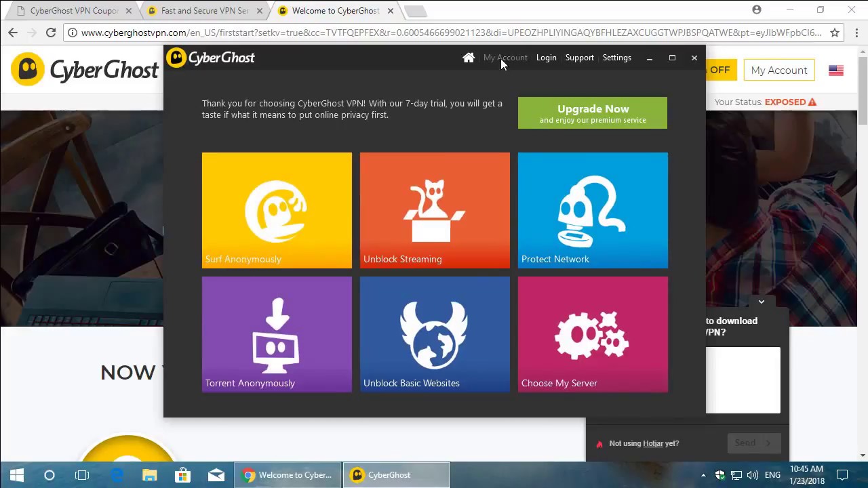Open Task View on taskbar
The height and width of the screenshot is (488, 868).
pos(82,475)
